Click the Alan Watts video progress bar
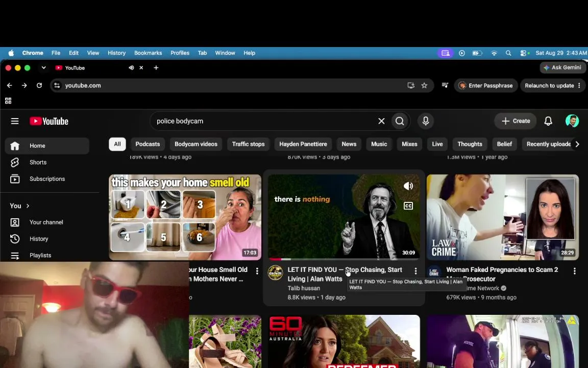 coord(344,259)
